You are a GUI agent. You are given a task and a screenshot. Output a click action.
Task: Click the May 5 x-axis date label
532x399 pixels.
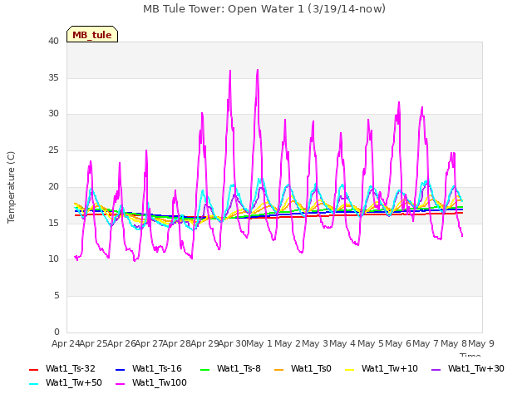click(x=371, y=343)
